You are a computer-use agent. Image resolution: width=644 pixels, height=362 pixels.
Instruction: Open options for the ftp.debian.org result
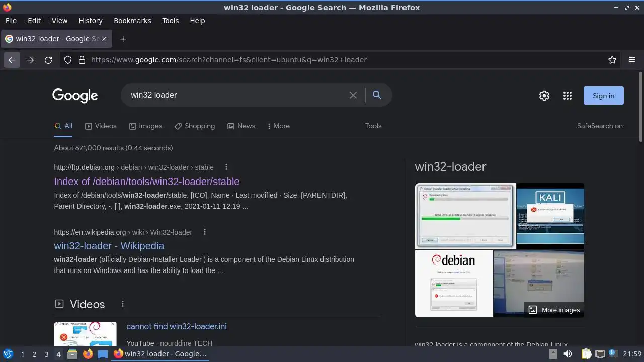[226, 167]
